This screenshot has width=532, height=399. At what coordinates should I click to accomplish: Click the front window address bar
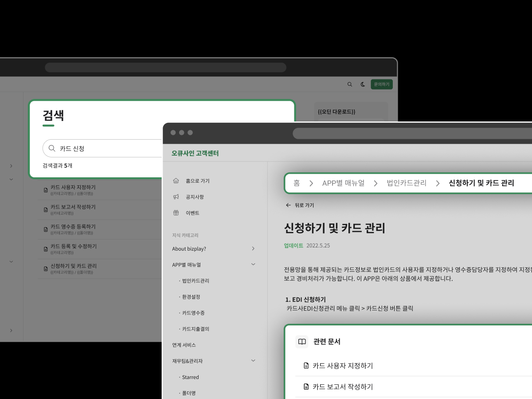click(x=412, y=133)
